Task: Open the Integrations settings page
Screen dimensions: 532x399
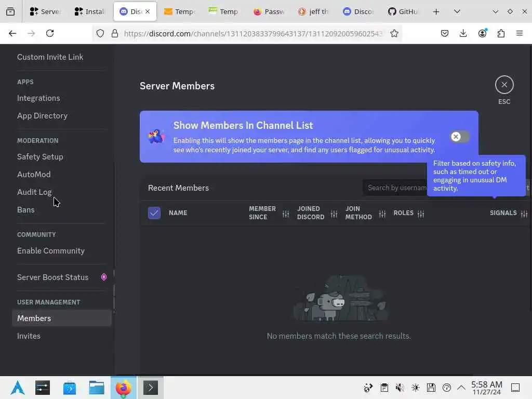Action: [38, 98]
